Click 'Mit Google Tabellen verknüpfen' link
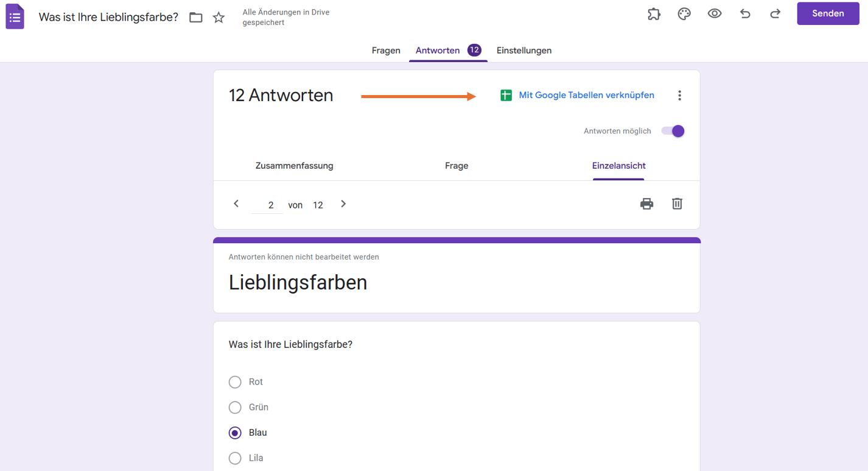The width and height of the screenshot is (868, 471). click(x=586, y=95)
